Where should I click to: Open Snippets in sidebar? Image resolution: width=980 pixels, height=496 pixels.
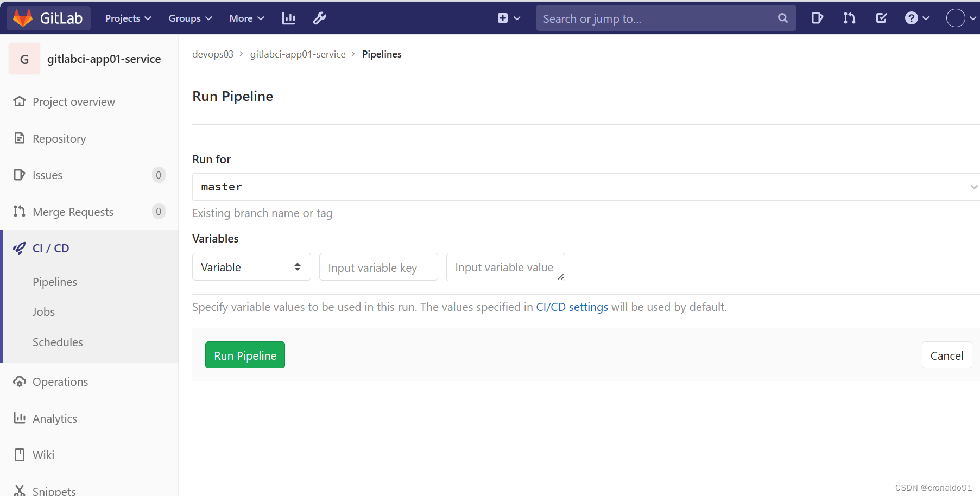tap(54, 491)
